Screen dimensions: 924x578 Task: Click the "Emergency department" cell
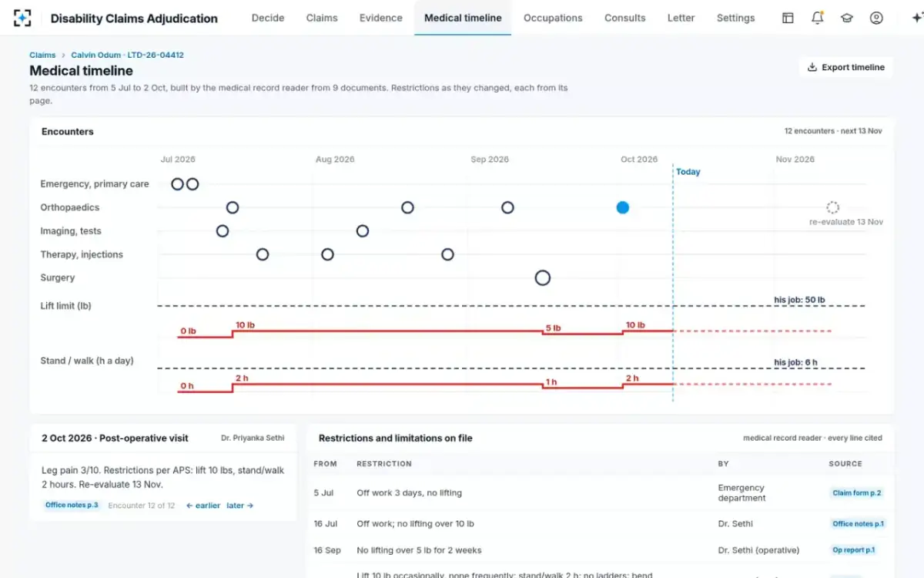click(x=742, y=493)
